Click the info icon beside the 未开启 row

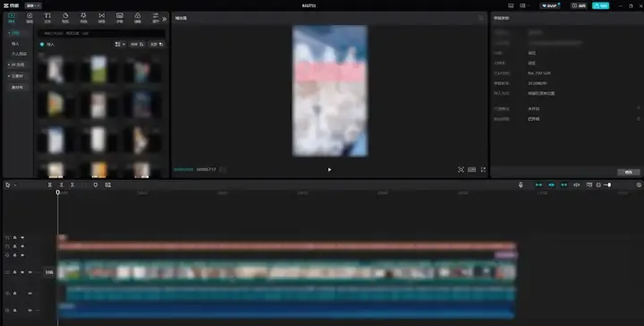(639, 108)
